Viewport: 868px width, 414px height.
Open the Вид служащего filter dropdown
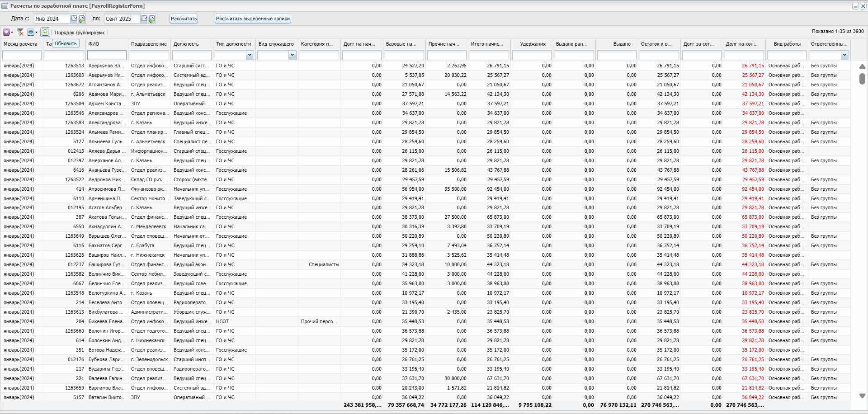tap(292, 55)
